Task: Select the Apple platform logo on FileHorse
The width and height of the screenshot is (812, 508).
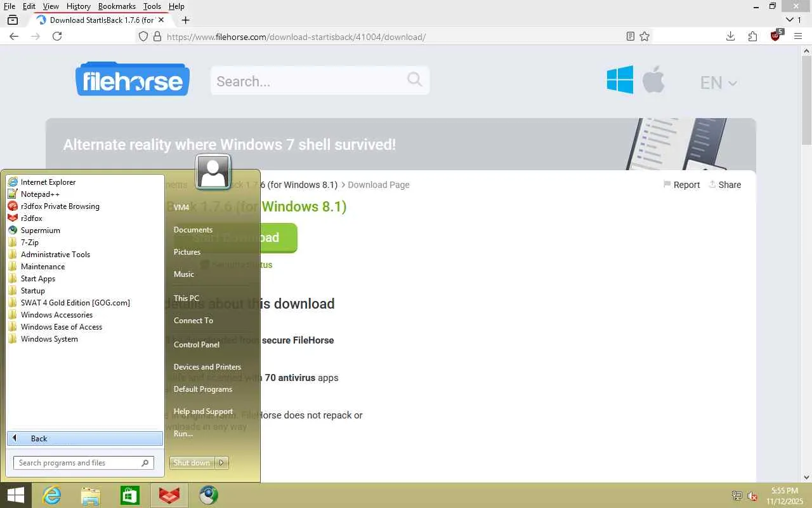Action: [x=653, y=79]
